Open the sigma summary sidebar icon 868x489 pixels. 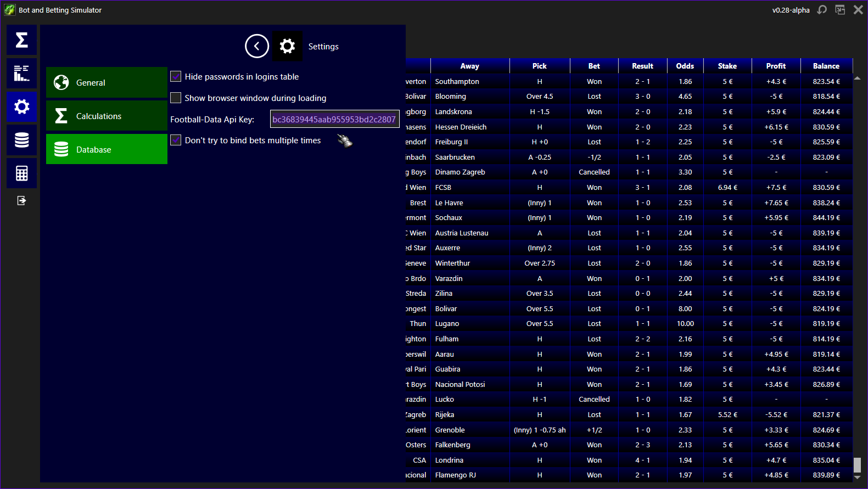[x=21, y=40]
